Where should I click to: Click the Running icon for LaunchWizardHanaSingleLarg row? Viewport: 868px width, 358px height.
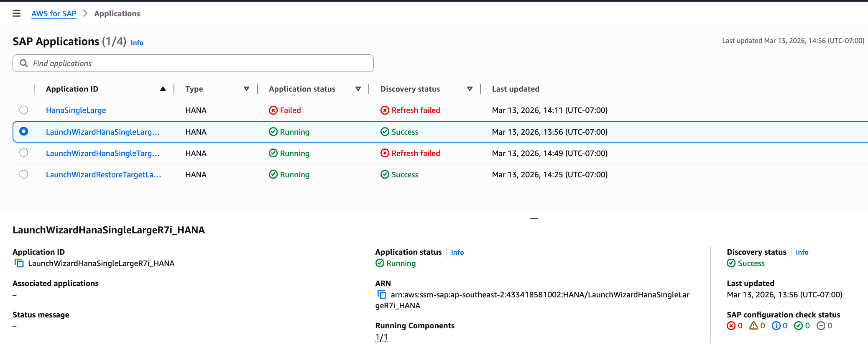click(x=273, y=132)
